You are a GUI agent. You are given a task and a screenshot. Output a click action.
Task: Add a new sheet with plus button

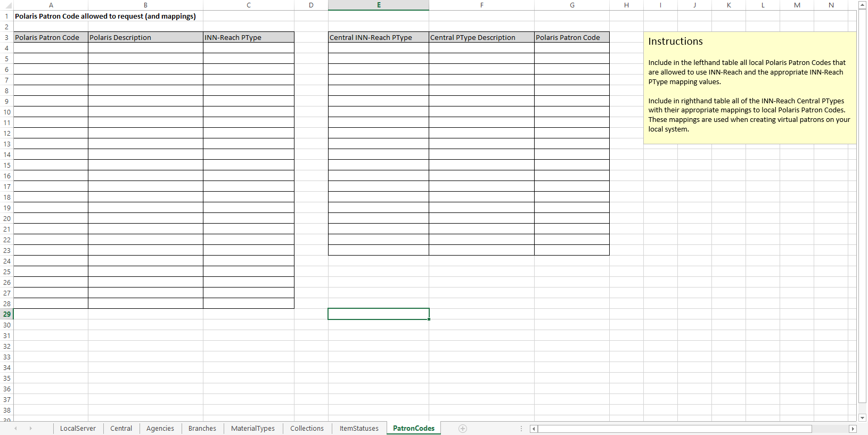point(463,429)
